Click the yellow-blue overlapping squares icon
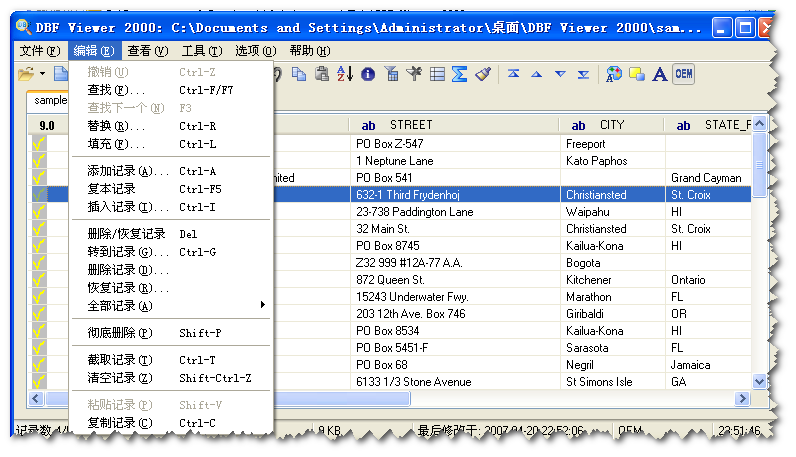 (x=637, y=75)
